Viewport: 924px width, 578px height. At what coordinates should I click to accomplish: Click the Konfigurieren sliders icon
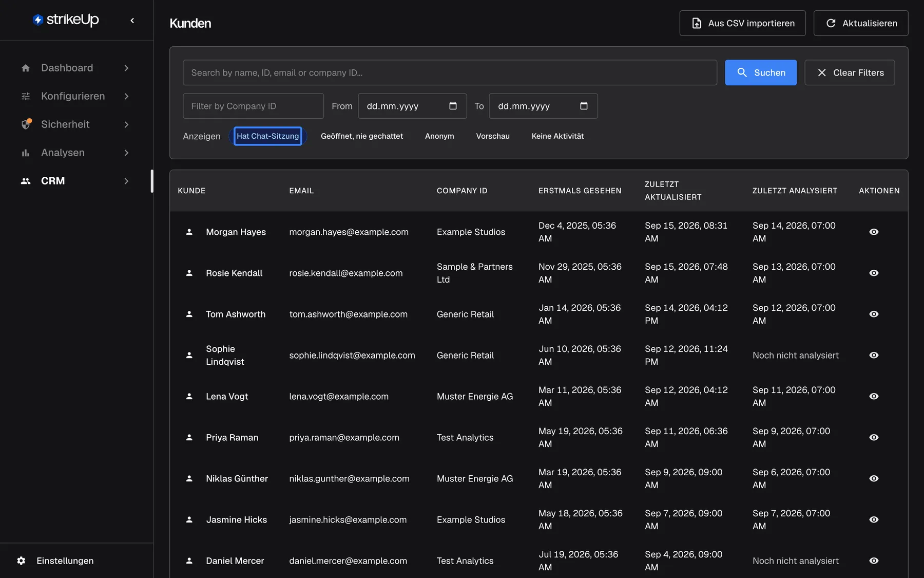(x=26, y=96)
